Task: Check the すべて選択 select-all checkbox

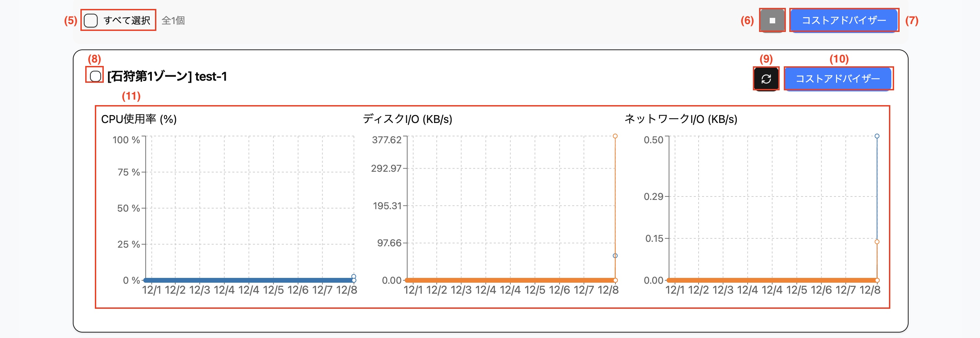Action: 91,21
